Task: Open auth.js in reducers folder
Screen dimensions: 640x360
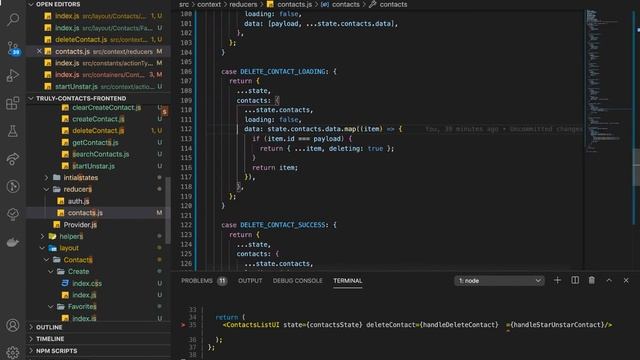Action: 78,201
